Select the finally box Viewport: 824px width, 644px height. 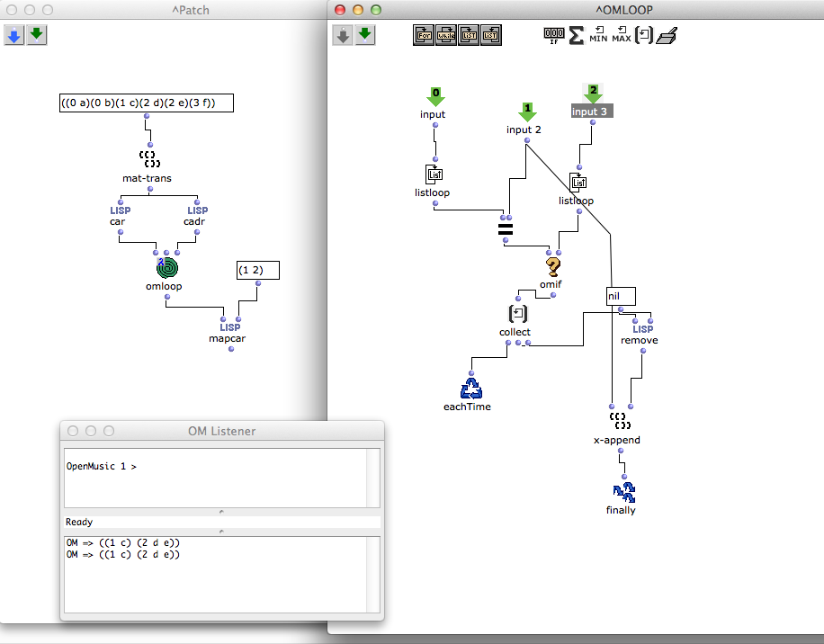624,493
